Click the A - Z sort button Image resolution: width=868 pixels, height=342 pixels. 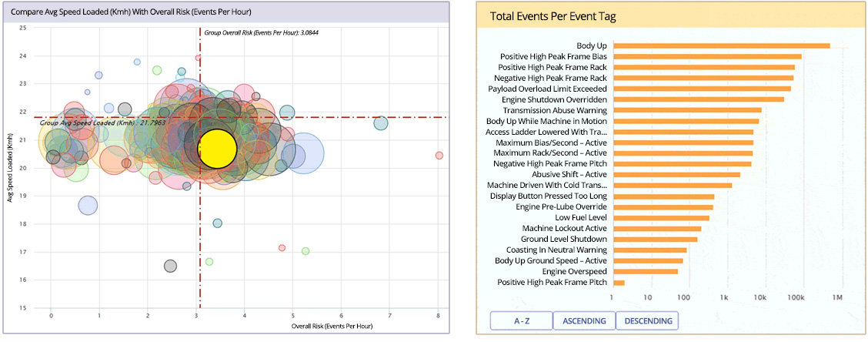pos(521,320)
